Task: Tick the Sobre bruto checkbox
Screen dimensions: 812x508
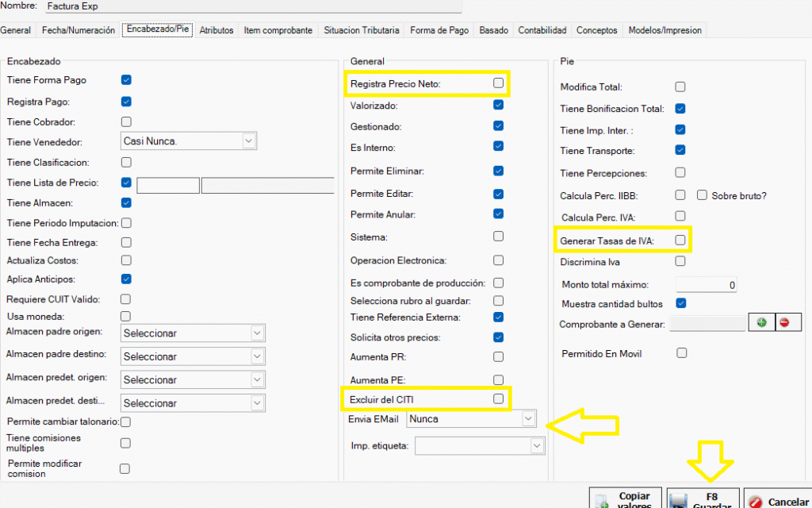Action: (x=702, y=194)
